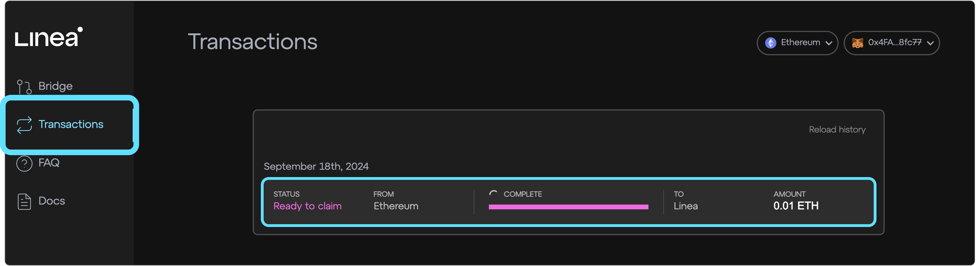Click the chevron next to wallet address
This screenshot has width=980, height=266.
coord(930,43)
